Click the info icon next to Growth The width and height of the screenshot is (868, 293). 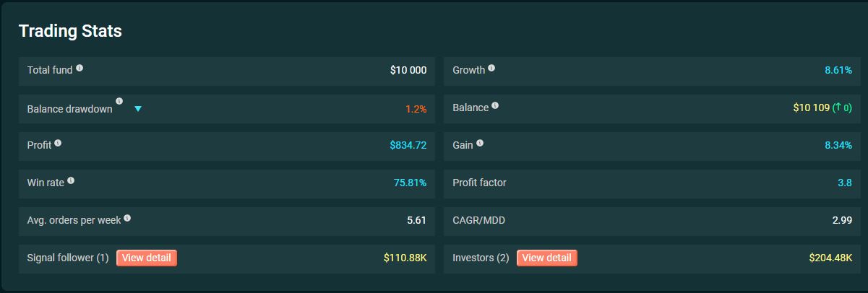tap(491, 69)
